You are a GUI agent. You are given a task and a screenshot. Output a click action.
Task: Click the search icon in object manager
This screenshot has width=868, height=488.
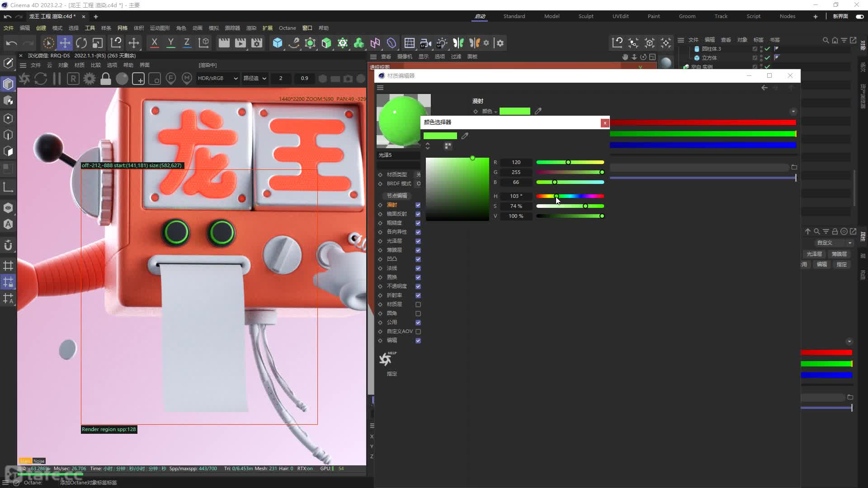[x=826, y=40]
